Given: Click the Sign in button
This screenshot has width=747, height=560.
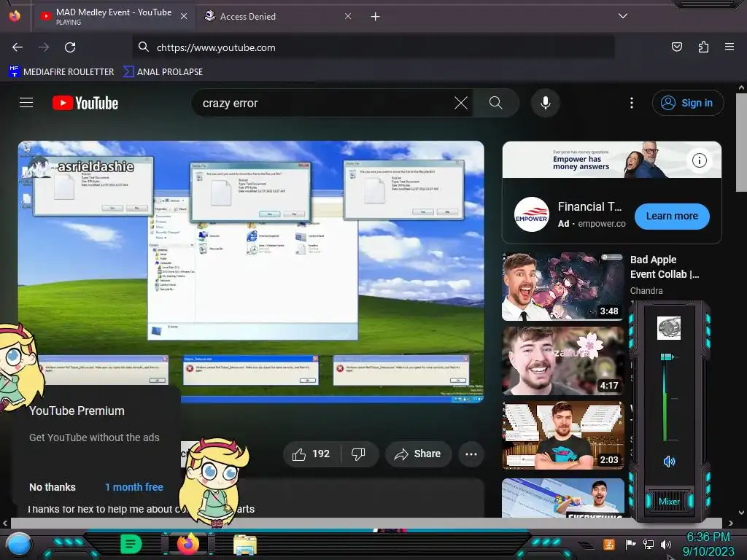Looking at the screenshot, I should click(x=687, y=103).
